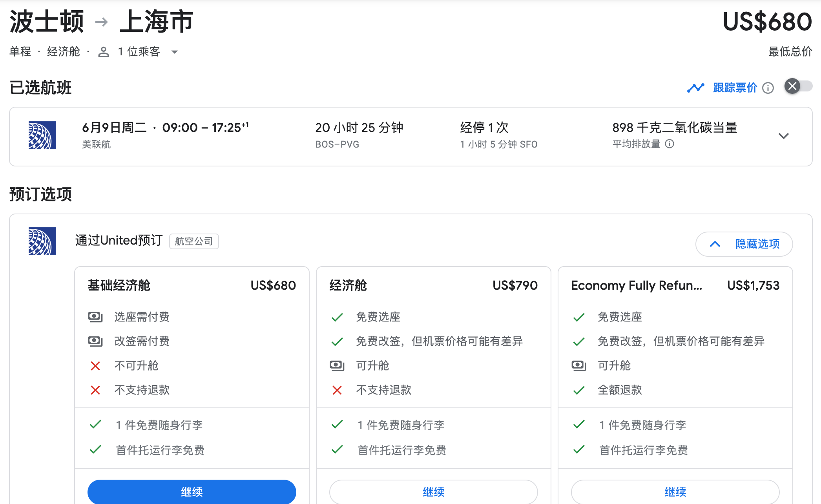Click upgrade fee icon in 经济舱 card
The height and width of the screenshot is (504, 821).
337,365
